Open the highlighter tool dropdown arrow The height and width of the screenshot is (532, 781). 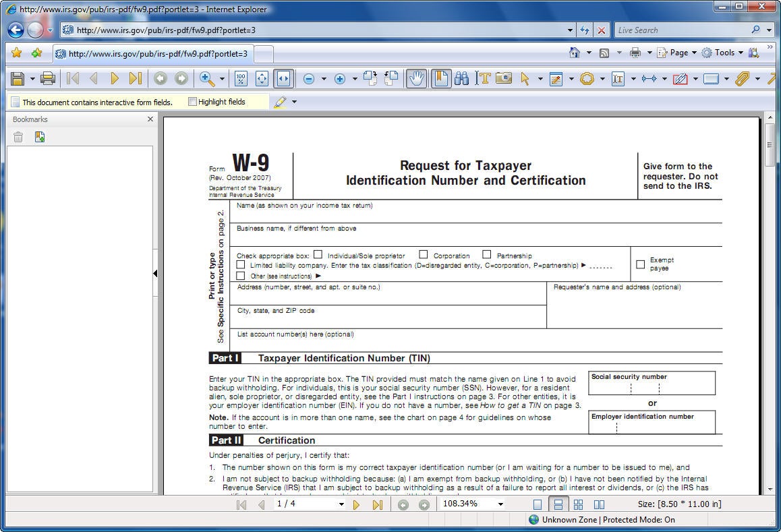click(x=294, y=102)
